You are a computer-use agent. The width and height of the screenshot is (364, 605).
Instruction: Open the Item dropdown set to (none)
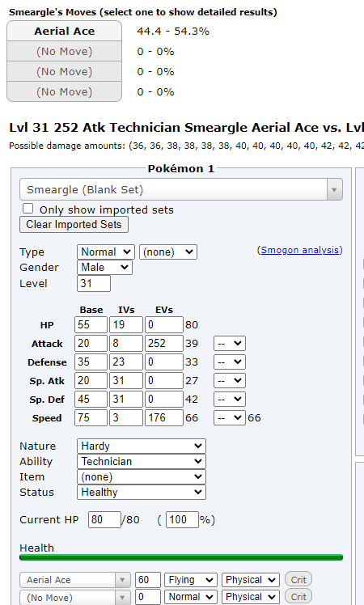[142, 477]
